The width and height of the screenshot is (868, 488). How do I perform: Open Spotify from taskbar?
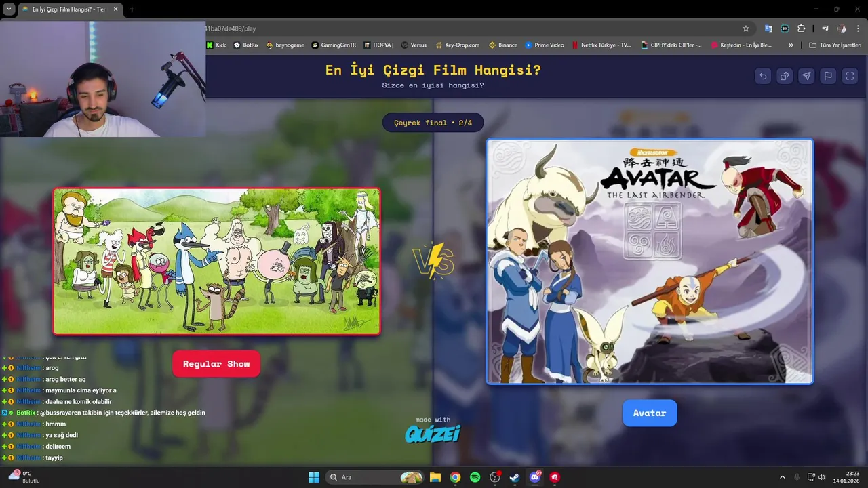[475, 477]
